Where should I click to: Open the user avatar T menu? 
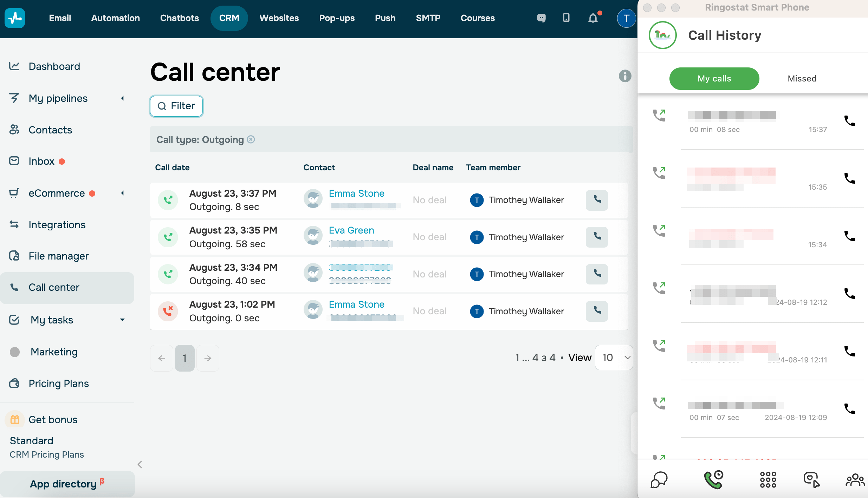point(626,18)
